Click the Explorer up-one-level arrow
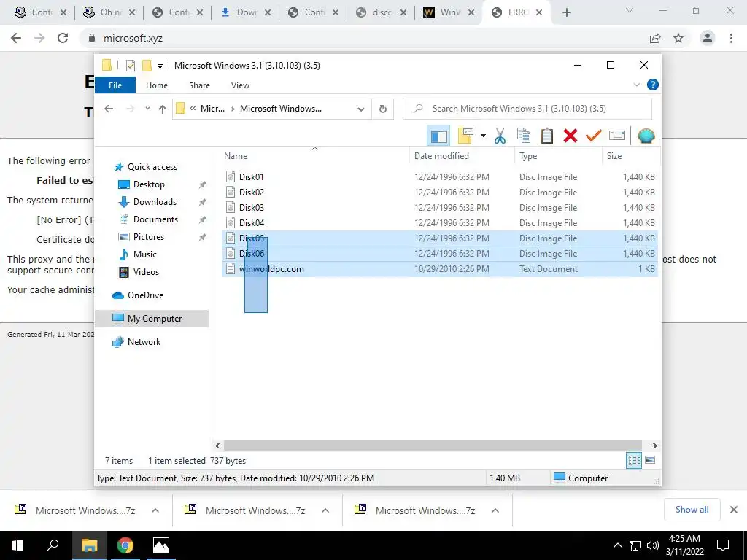This screenshot has height=560, width=747. tap(163, 109)
